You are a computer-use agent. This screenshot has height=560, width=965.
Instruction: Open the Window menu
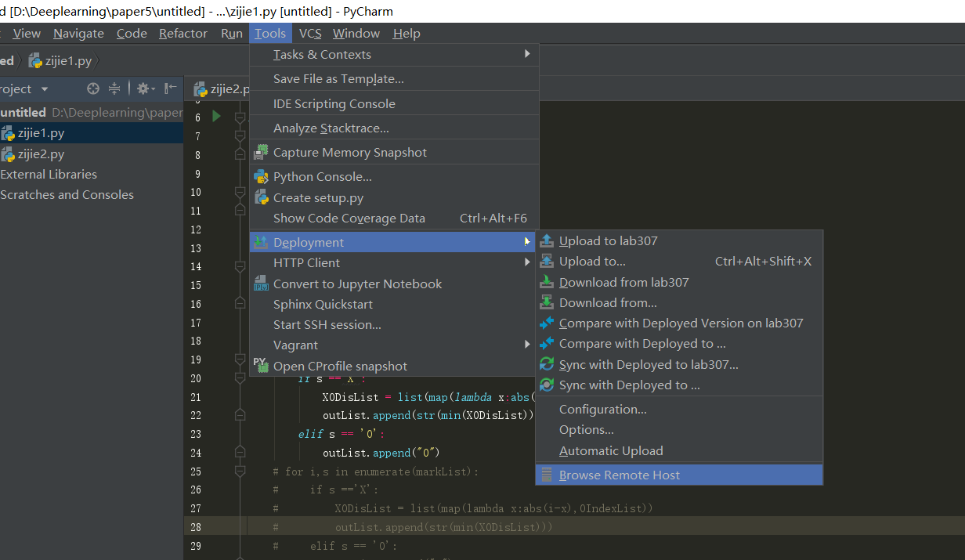pos(356,34)
